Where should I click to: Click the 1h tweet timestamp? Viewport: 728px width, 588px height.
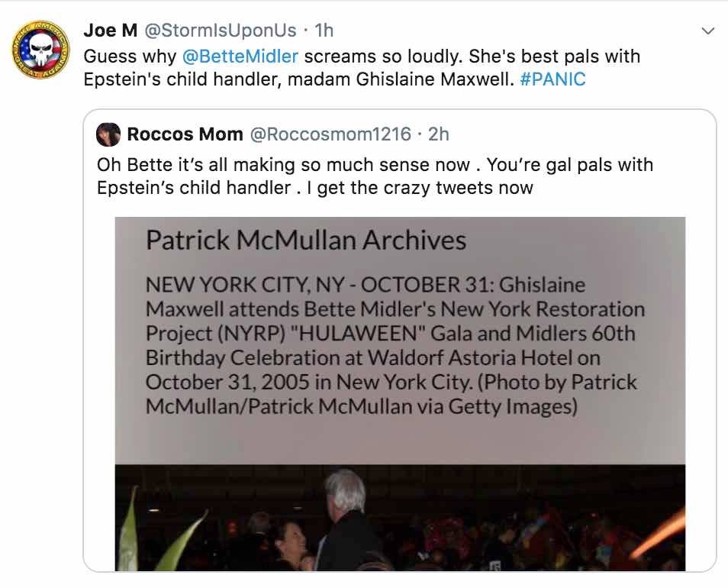[324, 31]
